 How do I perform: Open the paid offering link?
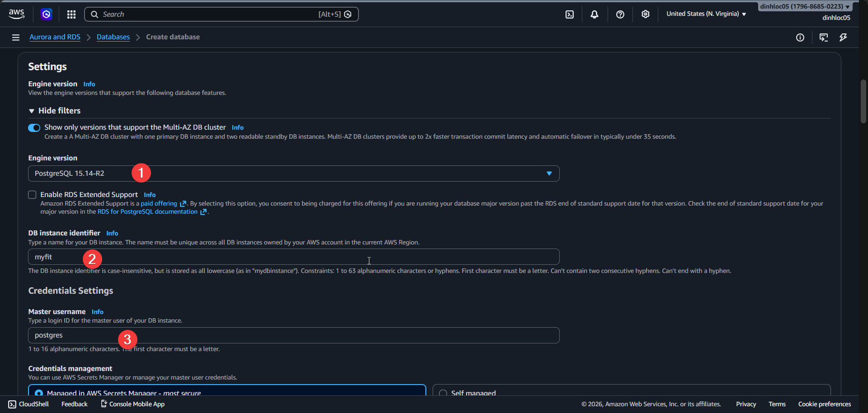159,203
